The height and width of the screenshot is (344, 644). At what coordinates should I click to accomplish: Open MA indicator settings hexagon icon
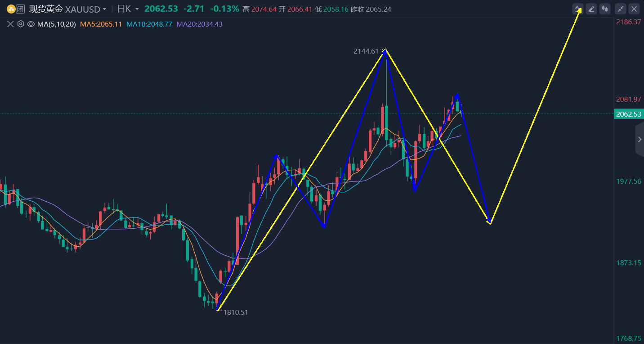(21, 24)
